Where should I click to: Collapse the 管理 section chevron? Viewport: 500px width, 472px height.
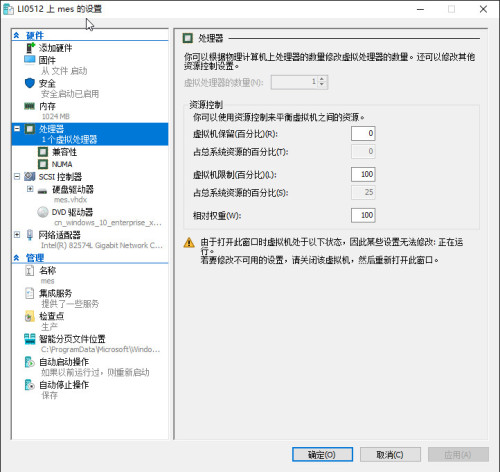(16, 257)
